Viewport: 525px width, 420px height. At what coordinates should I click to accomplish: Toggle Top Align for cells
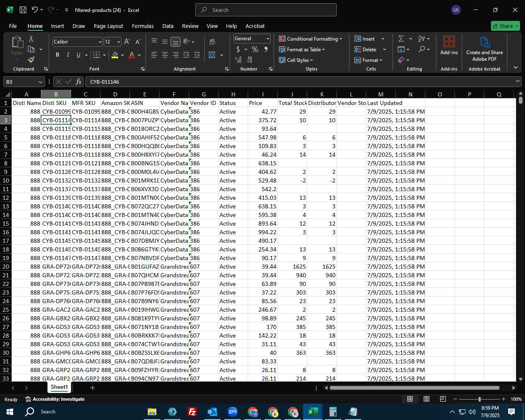click(x=154, y=41)
